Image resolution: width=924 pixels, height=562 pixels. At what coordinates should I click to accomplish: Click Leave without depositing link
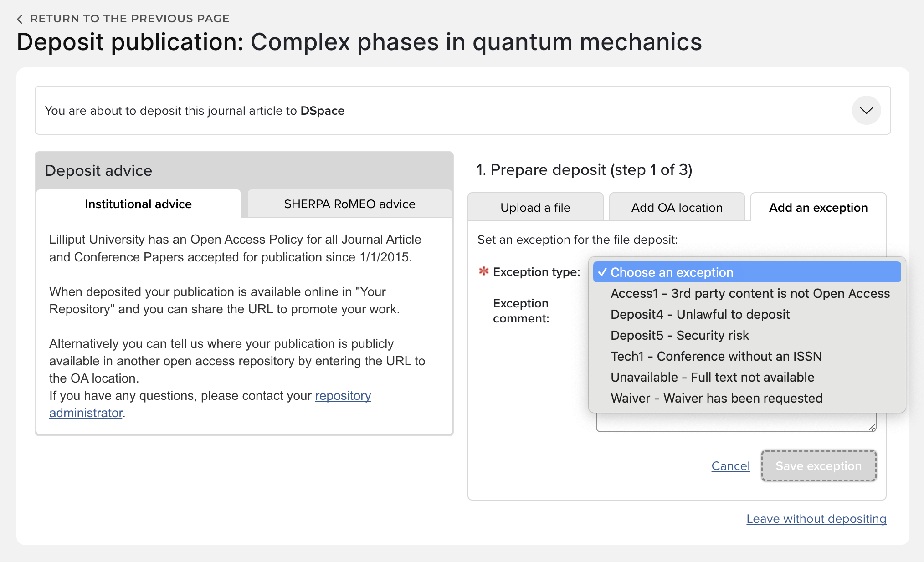point(816,519)
